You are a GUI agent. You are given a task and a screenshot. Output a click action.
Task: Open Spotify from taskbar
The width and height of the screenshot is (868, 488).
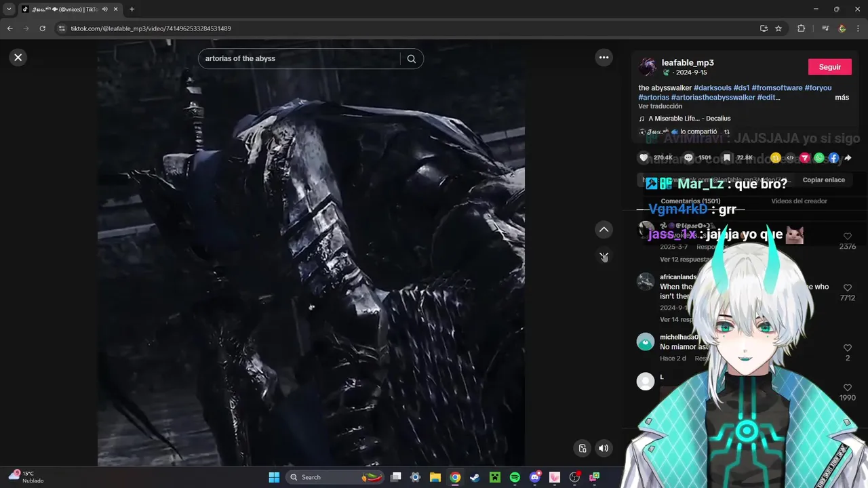(515, 477)
